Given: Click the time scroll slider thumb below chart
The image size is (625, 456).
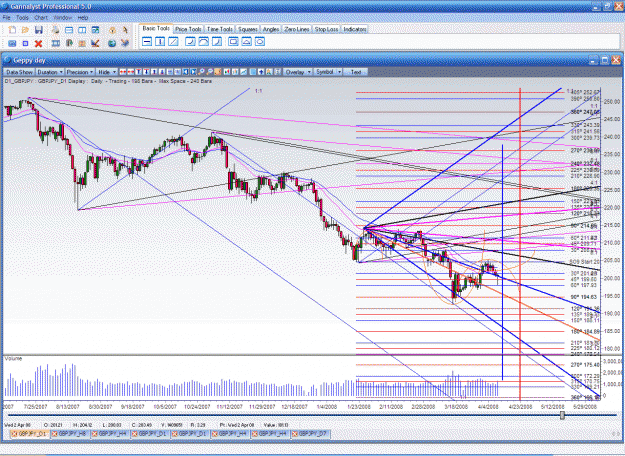Looking at the screenshot, I should click(x=562, y=415).
